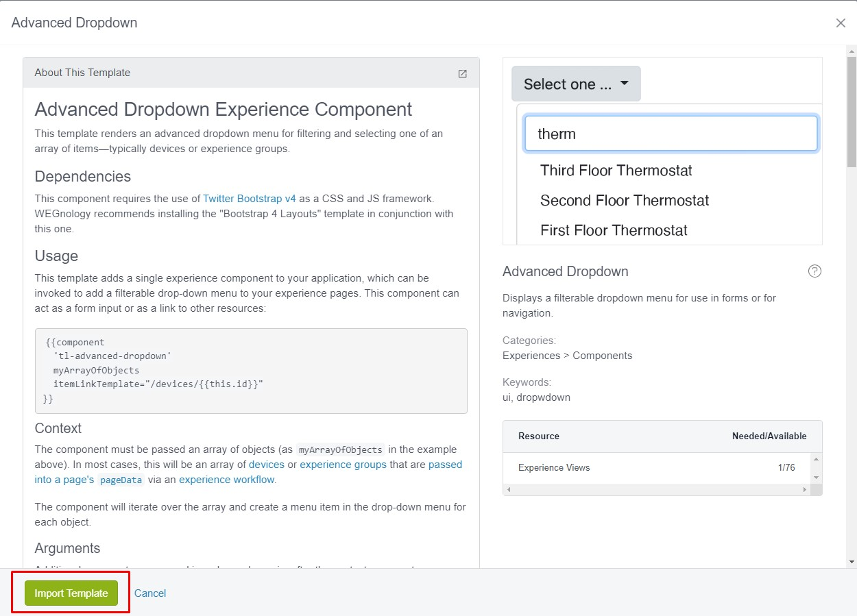Click the "tl-advanced-dropdown" code line
The image size is (857, 616).
112,356
